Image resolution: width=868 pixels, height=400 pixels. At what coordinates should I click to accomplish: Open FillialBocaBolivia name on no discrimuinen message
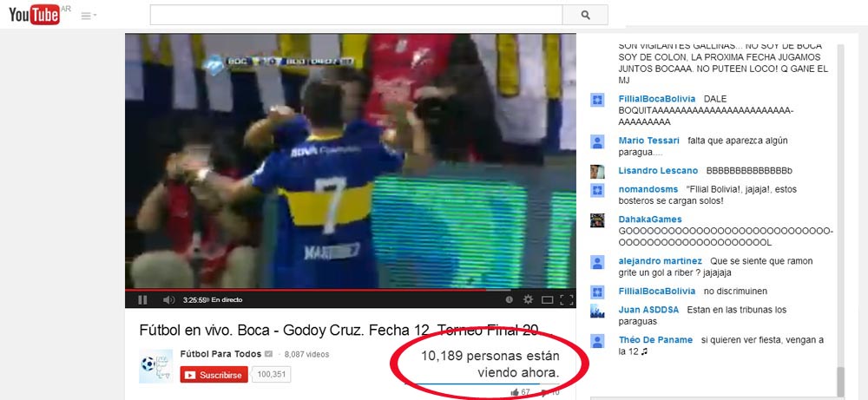(x=656, y=291)
